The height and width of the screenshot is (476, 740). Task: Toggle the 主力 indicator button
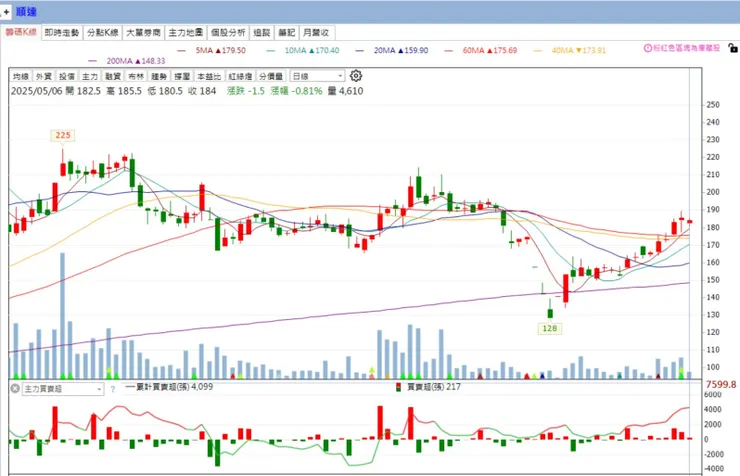(x=90, y=76)
